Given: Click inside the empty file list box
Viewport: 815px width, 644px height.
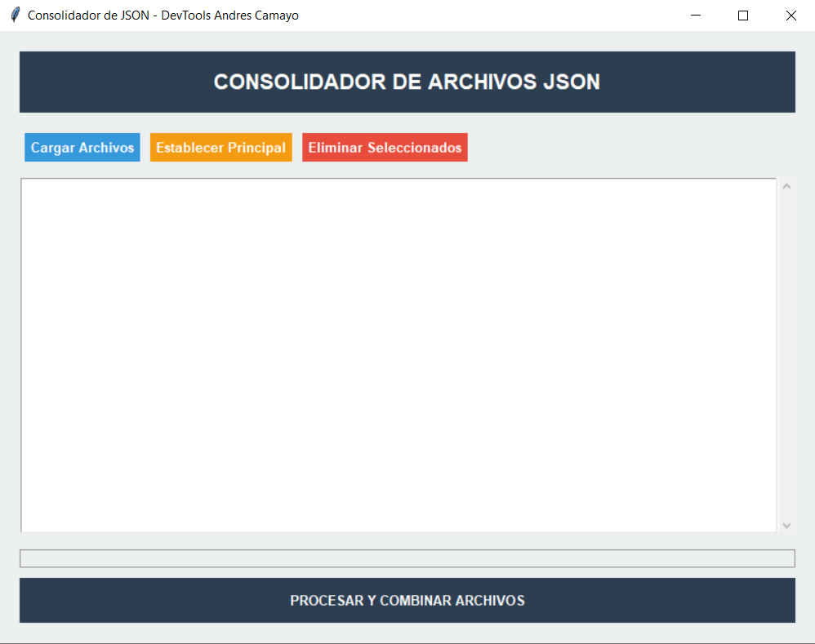Looking at the screenshot, I should [399, 355].
